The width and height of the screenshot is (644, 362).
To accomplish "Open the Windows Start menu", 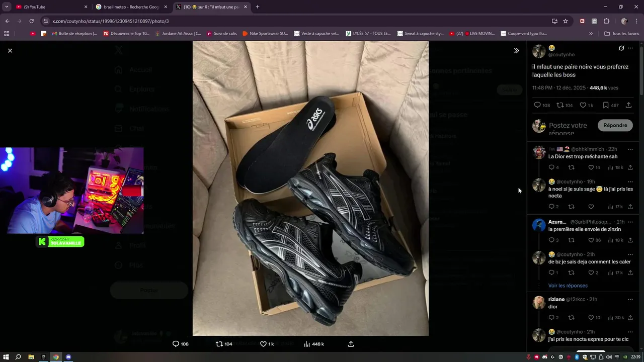I will (6, 357).
